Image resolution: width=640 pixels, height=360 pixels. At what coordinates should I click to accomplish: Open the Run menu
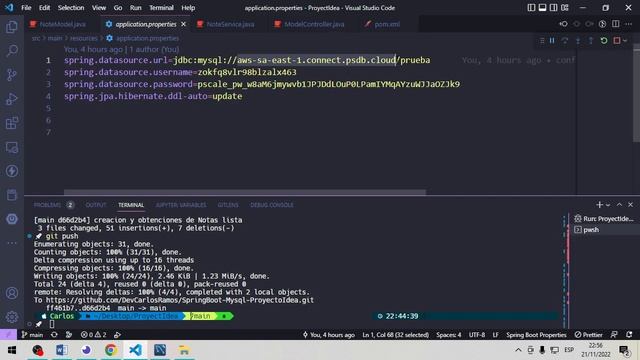(x=136, y=8)
